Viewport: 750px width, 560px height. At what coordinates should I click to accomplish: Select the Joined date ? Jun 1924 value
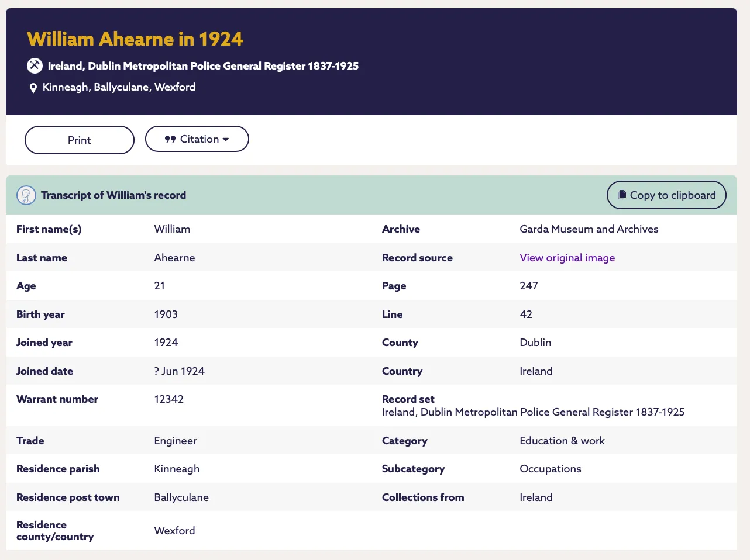178,371
